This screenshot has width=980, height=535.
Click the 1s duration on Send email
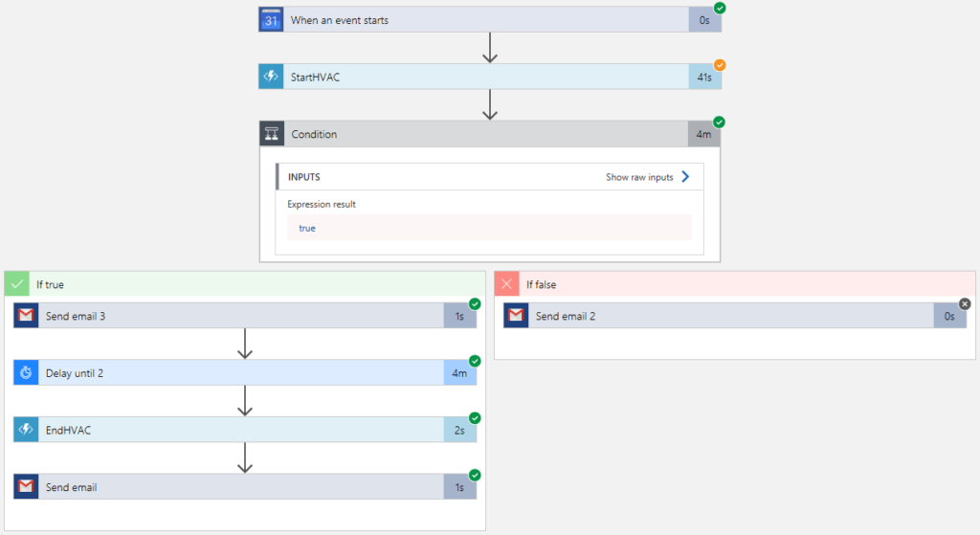(x=459, y=487)
